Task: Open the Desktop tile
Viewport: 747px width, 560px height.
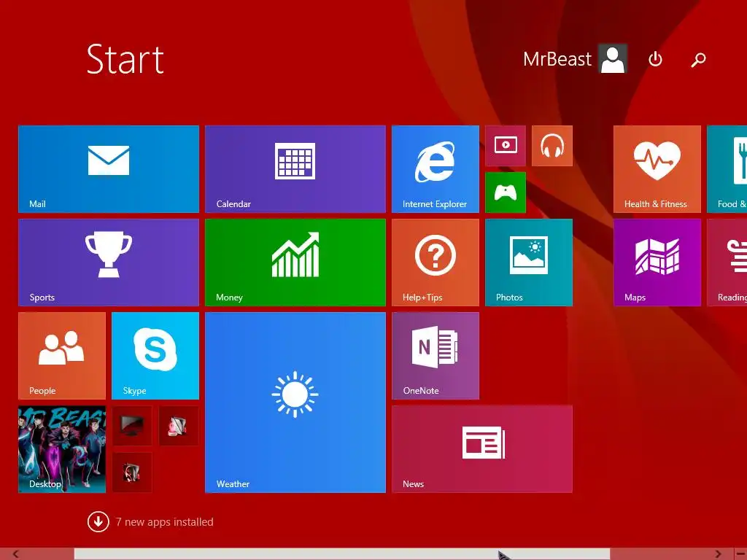Action: click(x=62, y=449)
